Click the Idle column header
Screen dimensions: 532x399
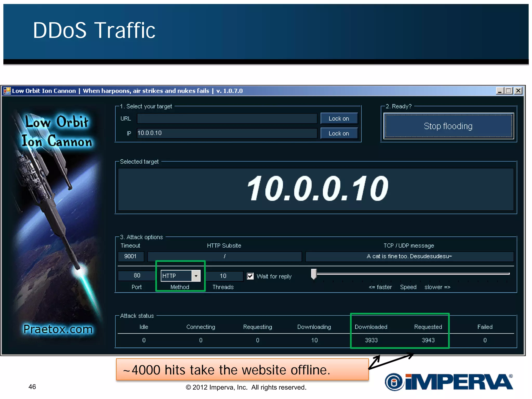coord(144,327)
